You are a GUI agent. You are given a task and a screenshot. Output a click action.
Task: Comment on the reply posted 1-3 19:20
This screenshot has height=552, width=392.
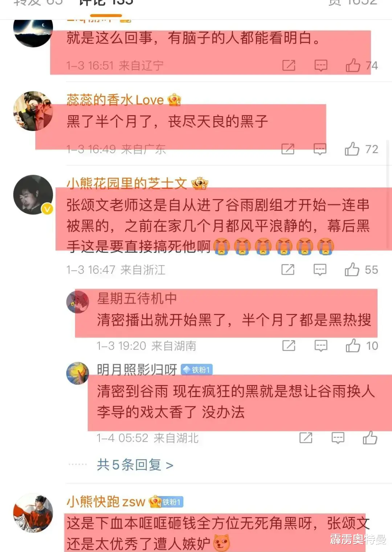[321, 346]
